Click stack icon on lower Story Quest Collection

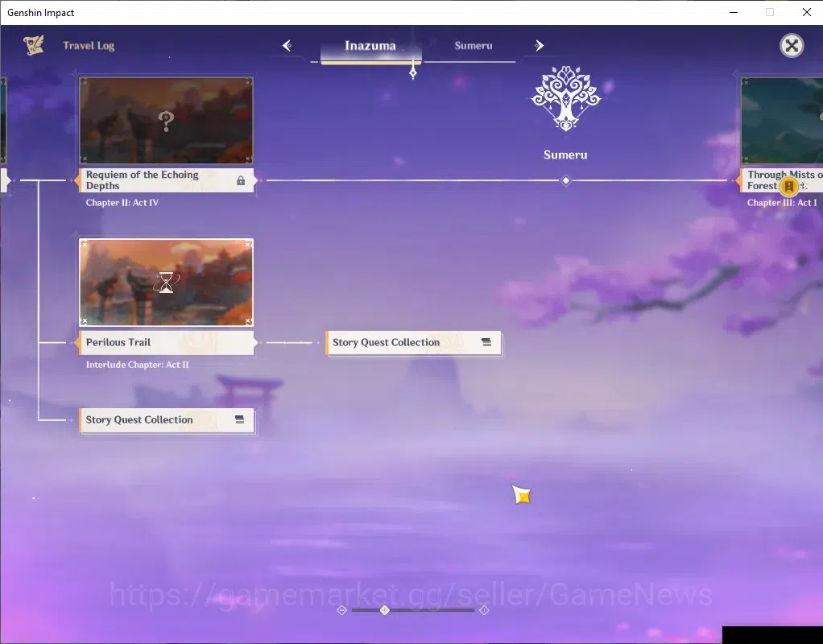click(x=239, y=419)
